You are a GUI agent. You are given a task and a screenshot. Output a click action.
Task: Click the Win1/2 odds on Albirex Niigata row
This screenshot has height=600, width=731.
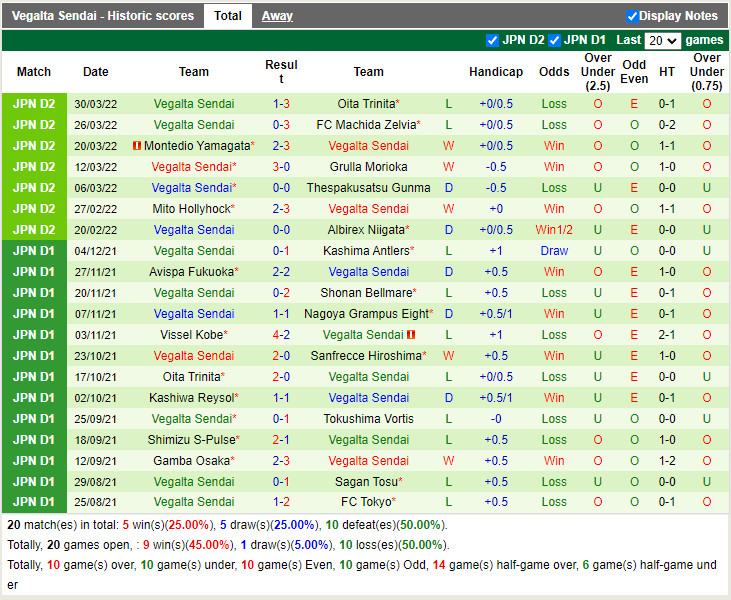(x=554, y=230)
